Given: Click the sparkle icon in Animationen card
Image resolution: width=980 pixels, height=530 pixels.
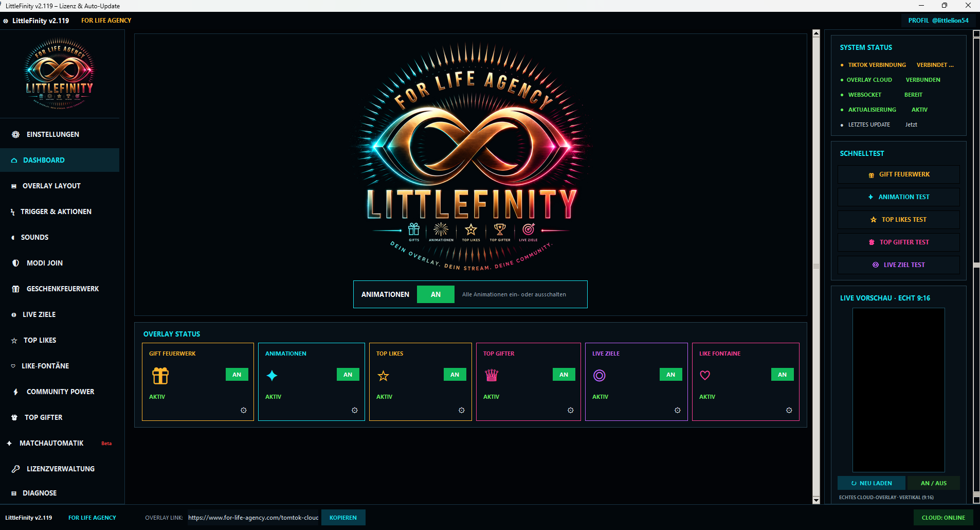Looking at the screenshot, I should [272, 376].
